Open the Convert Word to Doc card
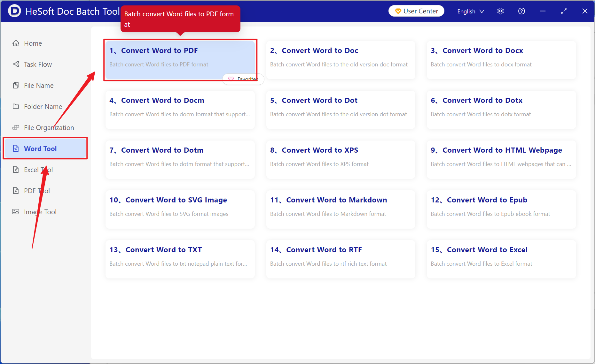The width and height of the screenshot is (595, 364). tap(341, 60)
